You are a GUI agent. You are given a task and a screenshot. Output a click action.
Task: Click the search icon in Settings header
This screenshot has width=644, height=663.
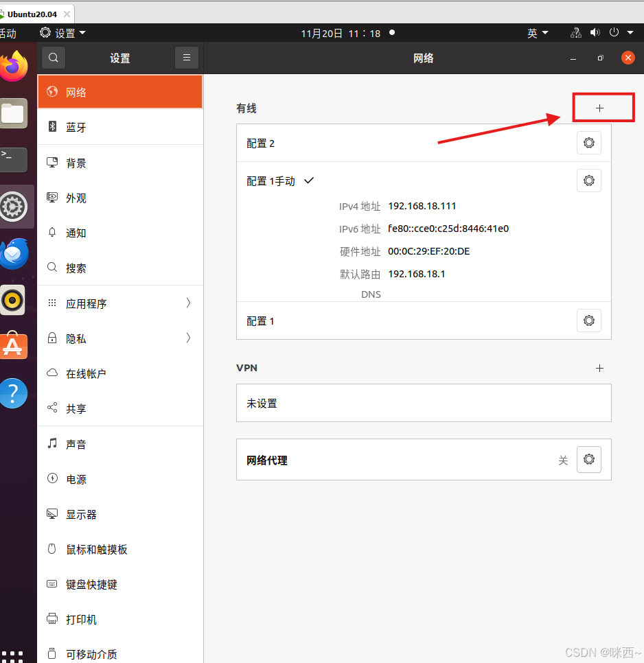(x=54, y=58)
